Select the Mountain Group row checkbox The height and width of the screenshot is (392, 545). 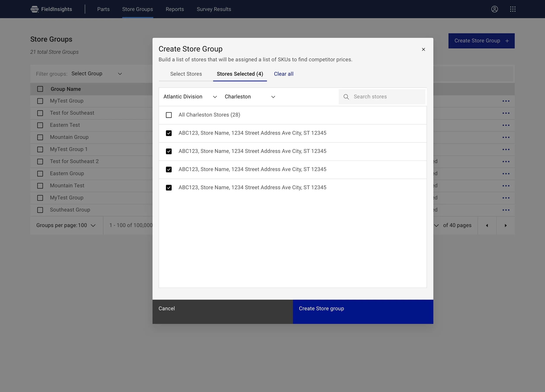(40, 137)
